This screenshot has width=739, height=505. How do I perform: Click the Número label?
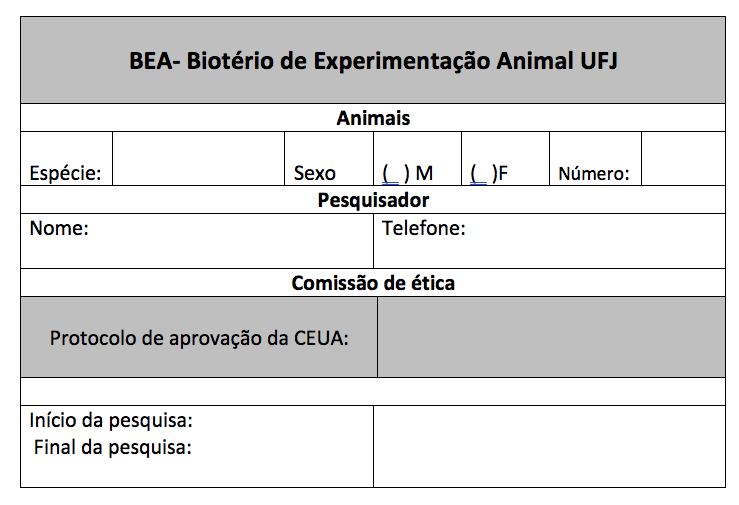point(594,173)
